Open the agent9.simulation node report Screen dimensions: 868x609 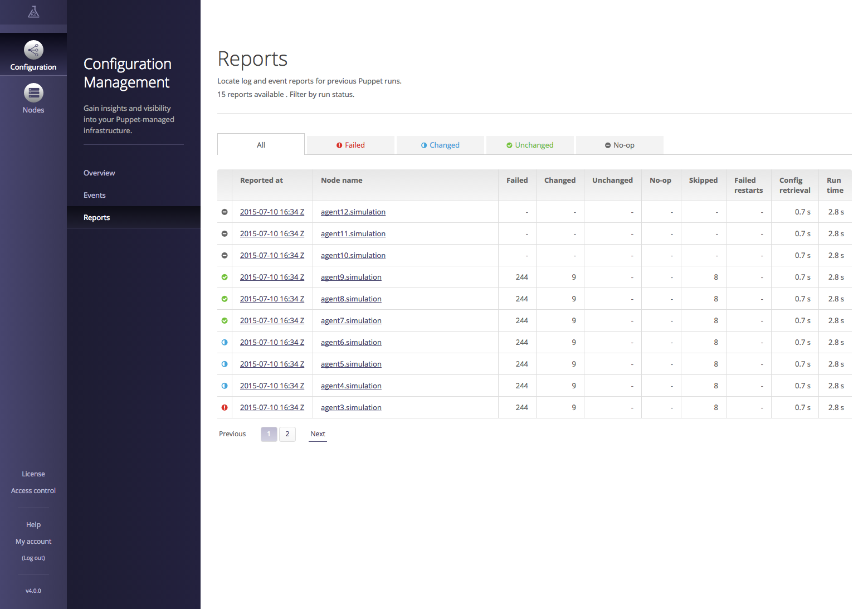pyautogui.click(x=351, y=277)
